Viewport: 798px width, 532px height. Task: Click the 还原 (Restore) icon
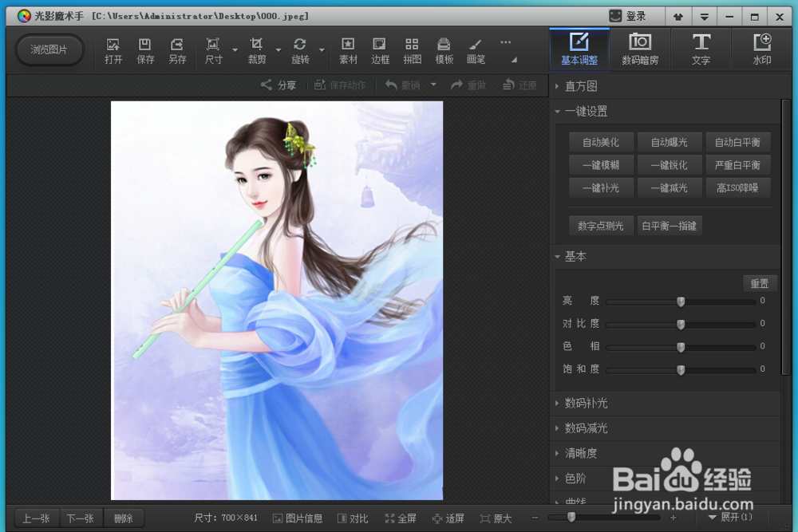tap(519, 85)
